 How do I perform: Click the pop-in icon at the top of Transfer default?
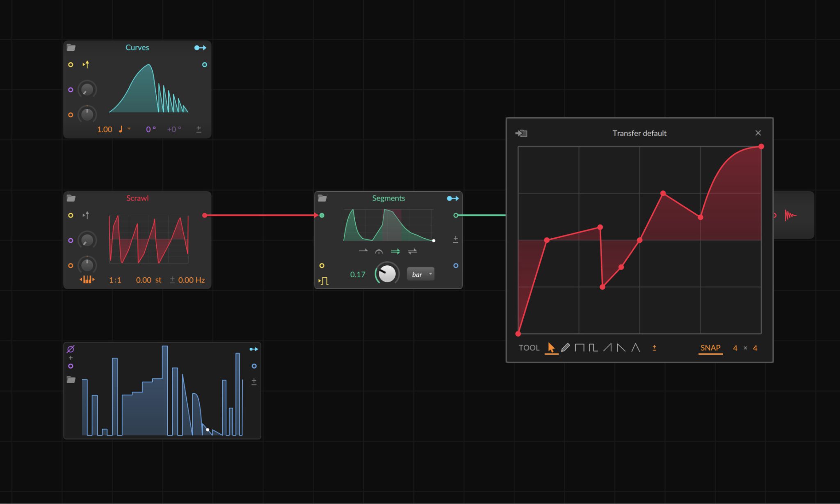coord(521,133)
